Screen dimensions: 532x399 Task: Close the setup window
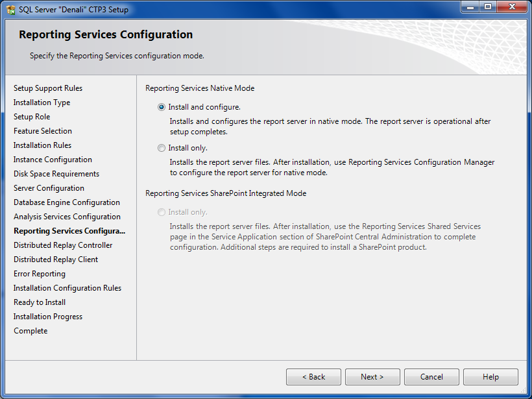click(513, 6)
